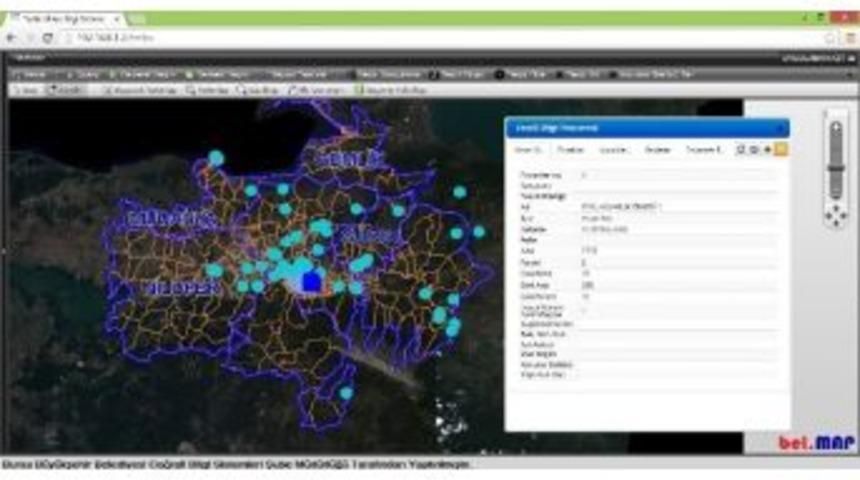Zoom out with the map slider minus
Viewport: 860px width, 480px height.
click(x=836, y=199)
